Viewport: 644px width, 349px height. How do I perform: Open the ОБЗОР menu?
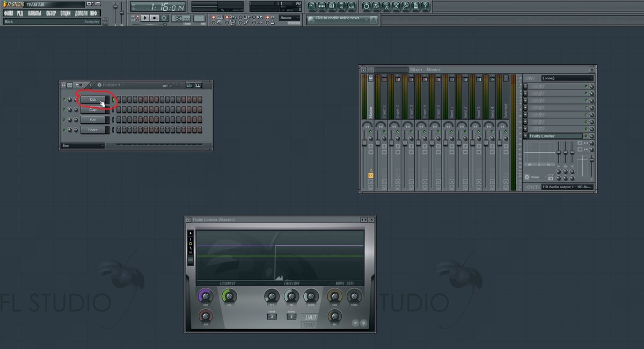click(x=51, y=13)
